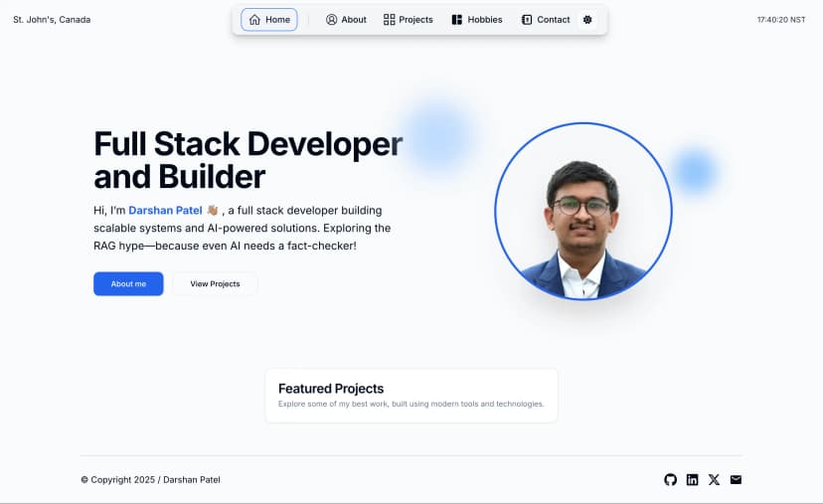Open the X social icon in footer
Viewport: 823px width, 504px height.
click(x=714, y=479)
